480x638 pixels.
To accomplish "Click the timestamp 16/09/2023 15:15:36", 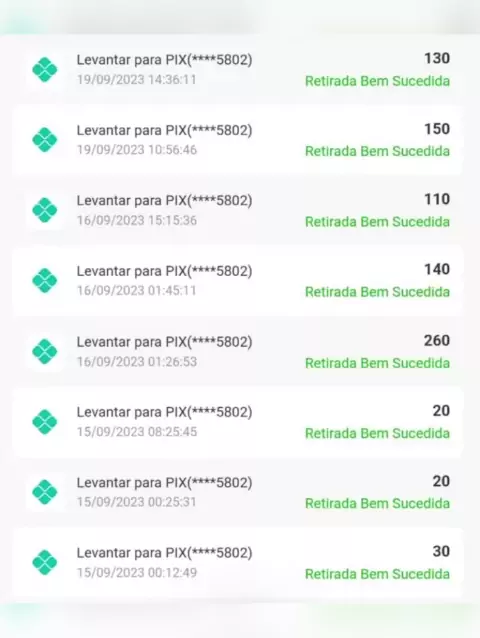I will pos(137,221).
